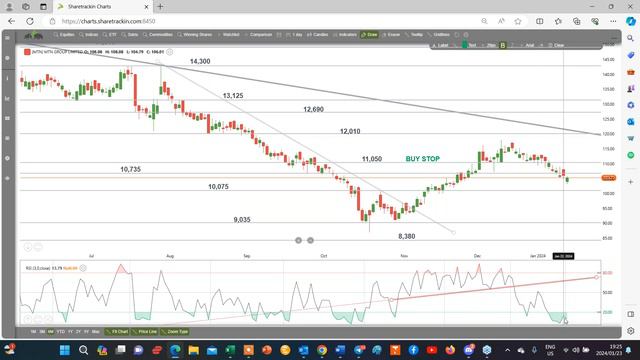Toggle the Tooltip option

[x=414, y=35]
